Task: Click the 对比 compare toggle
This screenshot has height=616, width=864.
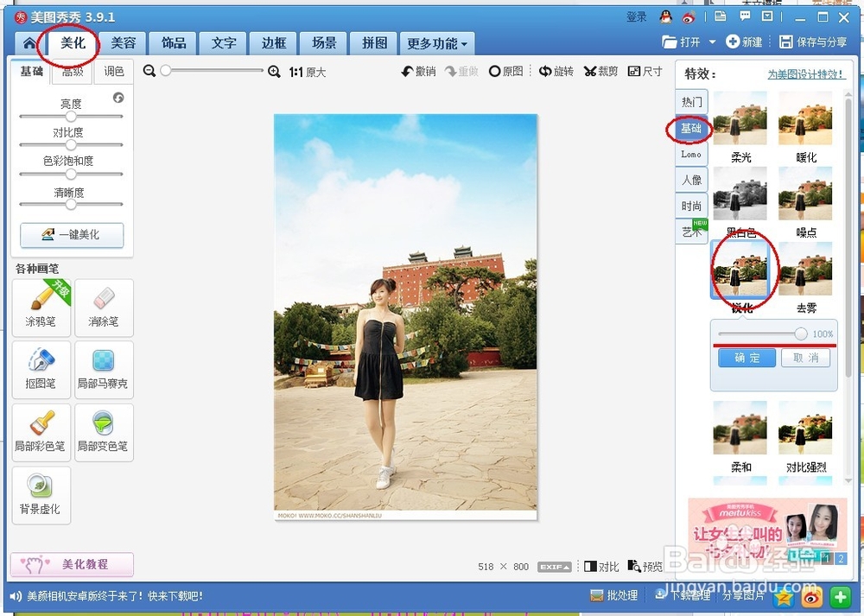Action: pyautogui.click(x=601, y=567)
